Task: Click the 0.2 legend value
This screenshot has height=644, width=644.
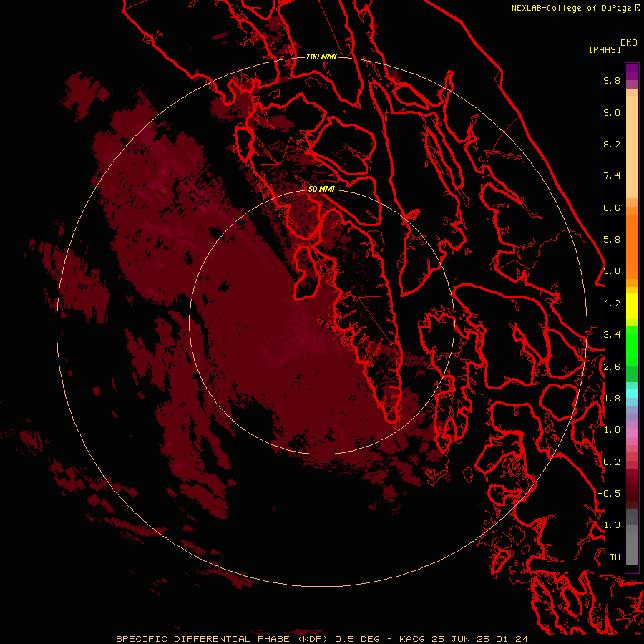Action: tap(612, 462)
